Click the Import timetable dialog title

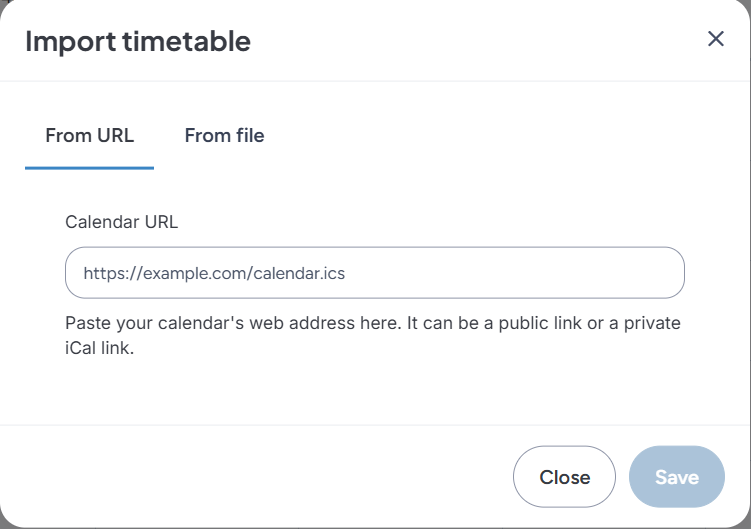[x=138, y=41]
